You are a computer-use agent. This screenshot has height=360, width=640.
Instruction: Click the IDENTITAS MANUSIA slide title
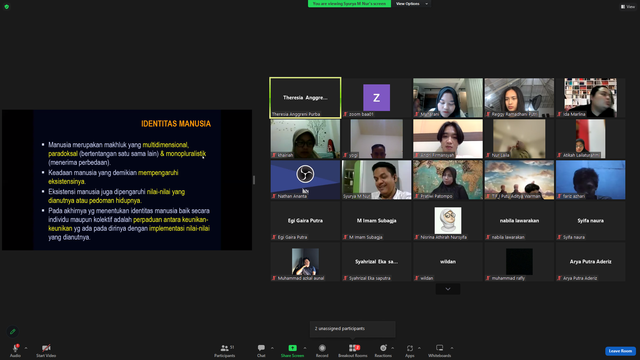coord(176,124)
